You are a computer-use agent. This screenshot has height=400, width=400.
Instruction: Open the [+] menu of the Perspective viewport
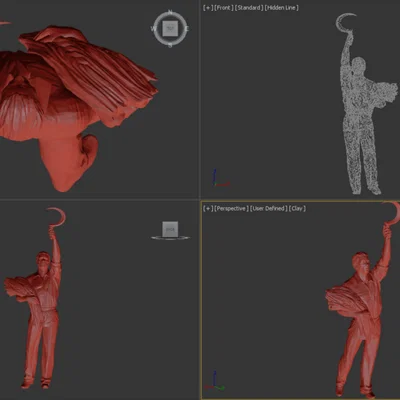208,209
